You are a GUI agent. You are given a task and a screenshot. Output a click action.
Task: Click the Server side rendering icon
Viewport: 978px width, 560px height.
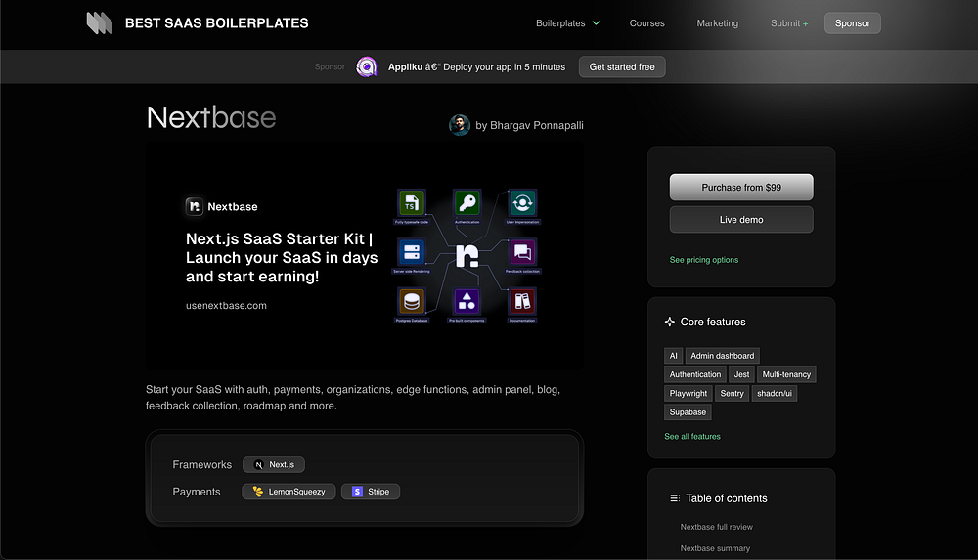point(411,252)
